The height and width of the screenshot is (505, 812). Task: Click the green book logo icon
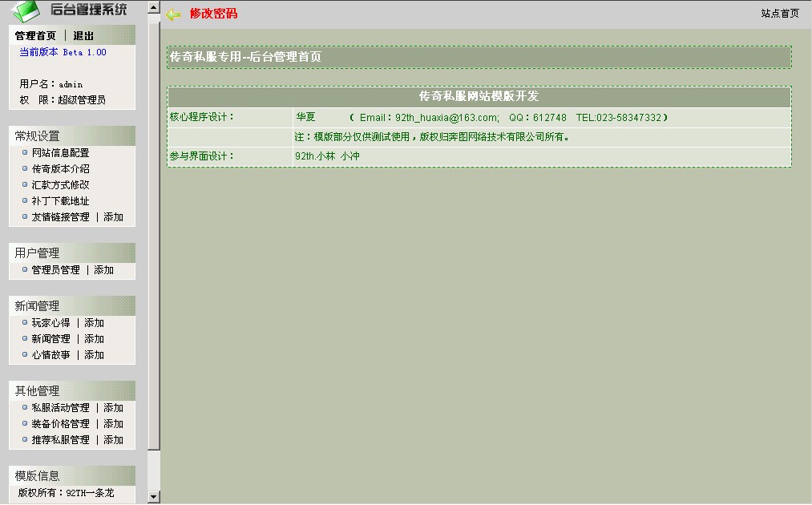click(x=26, y=10)
